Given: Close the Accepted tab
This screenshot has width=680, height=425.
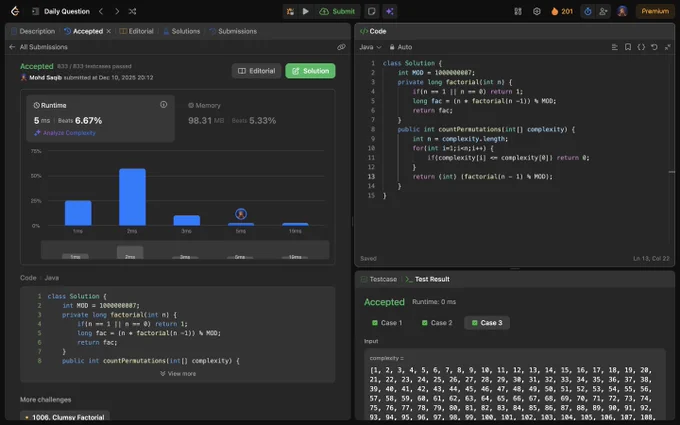Looking at the screenshot, I should click(108, 31).
